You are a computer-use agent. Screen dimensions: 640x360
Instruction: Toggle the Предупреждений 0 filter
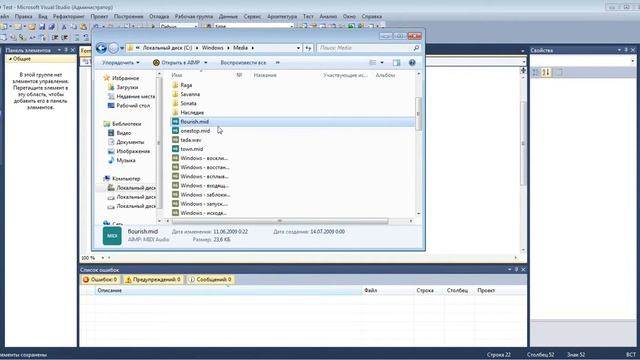[153, 280]
